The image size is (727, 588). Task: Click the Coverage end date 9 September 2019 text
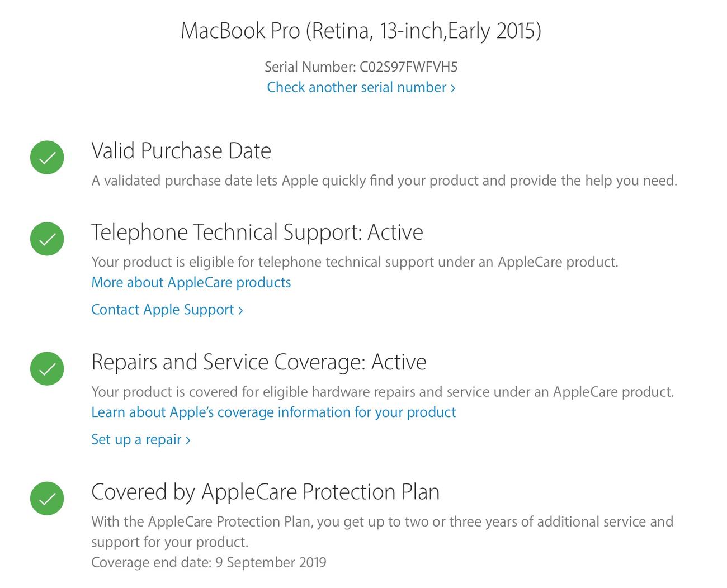(209, 562)
